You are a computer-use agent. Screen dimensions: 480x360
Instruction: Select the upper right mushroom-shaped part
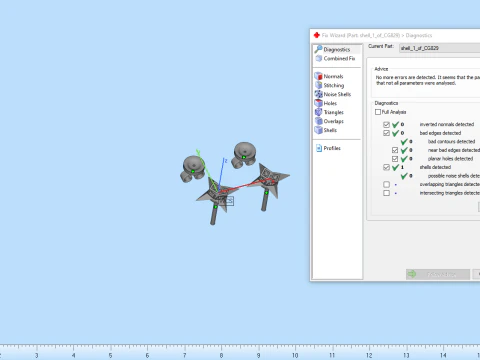244,155
